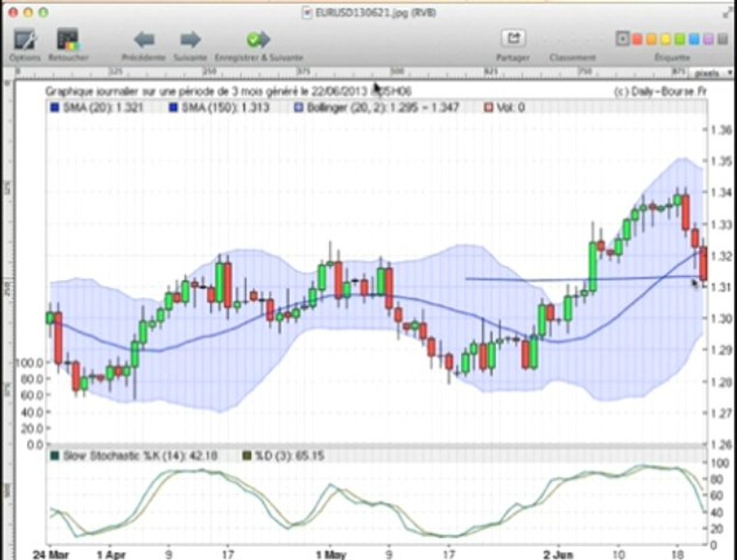
Task: Click the %D (3): 65.15 legend
Action: [x=284, y=456]
